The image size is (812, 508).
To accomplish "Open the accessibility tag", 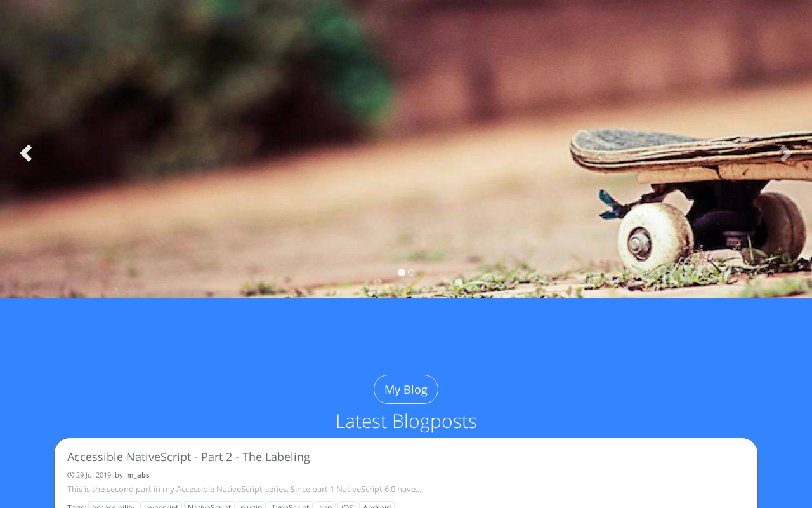I will [x=113, y=505].
